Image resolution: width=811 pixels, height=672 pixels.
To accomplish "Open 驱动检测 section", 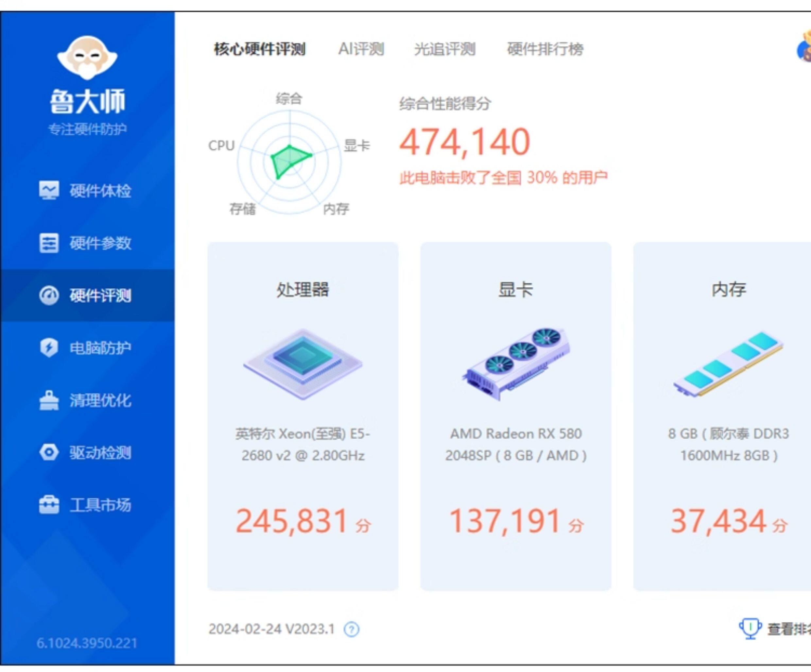I will (87, 452).
